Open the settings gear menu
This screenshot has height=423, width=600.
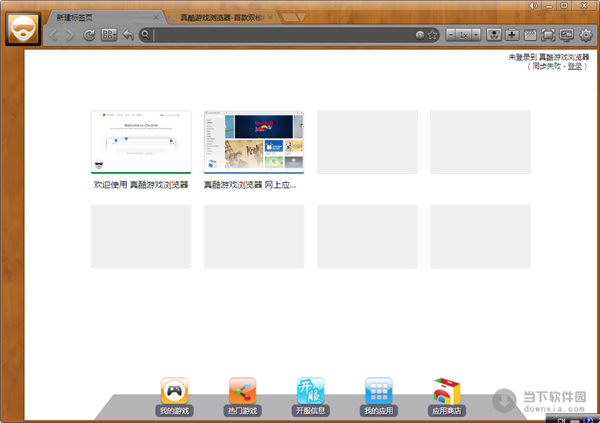pos(585,35)
